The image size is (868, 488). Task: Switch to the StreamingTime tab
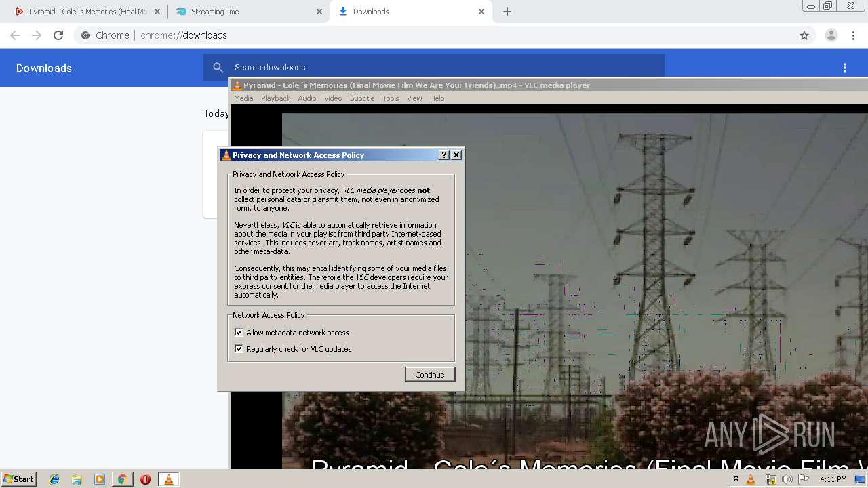click(x=249, y=12)
